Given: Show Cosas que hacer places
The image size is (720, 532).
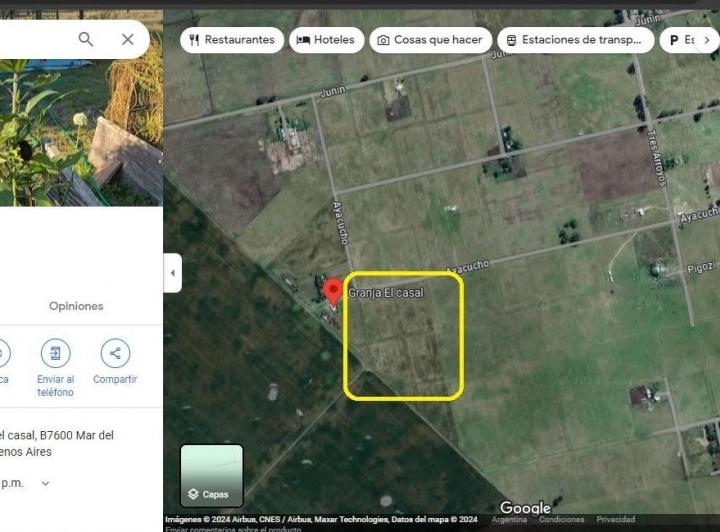Looking at the screenshot, I should (x=430, y=40).
